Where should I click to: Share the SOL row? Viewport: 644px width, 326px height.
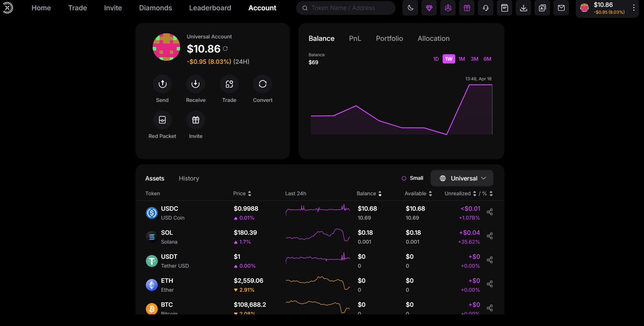click(x=489, y=236)
